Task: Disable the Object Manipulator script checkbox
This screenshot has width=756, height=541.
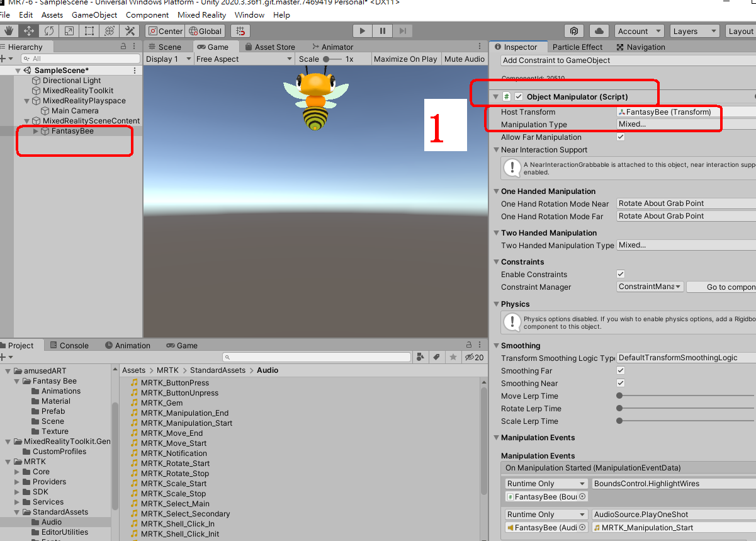Action: 519,97
